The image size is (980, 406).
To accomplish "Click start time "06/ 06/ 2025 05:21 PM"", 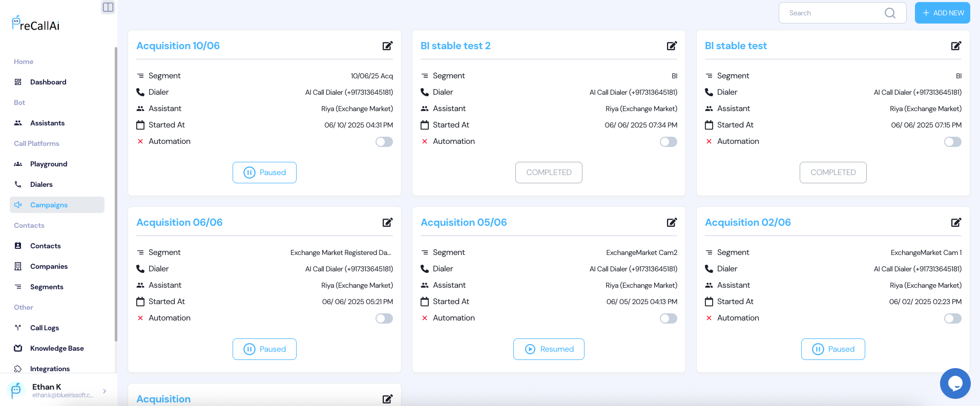I will pyautogui.click(x=358, y=302).
